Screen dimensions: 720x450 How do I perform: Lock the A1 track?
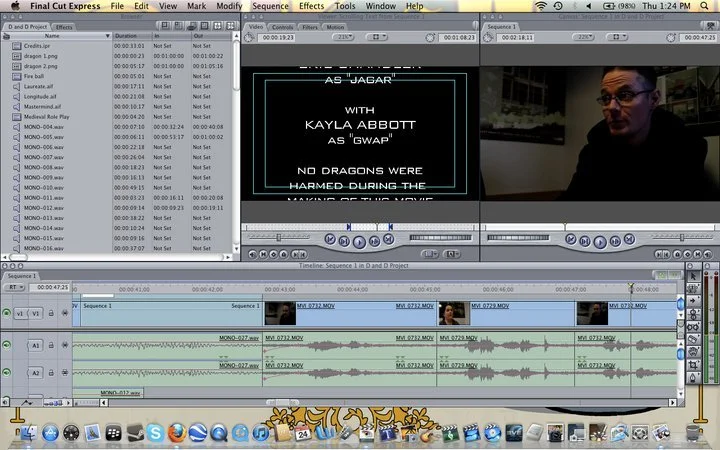(x=51, y=345)
